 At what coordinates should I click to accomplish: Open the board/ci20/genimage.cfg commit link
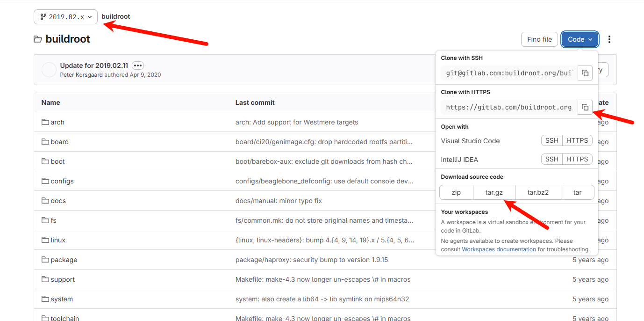click(x=324, y=142)
